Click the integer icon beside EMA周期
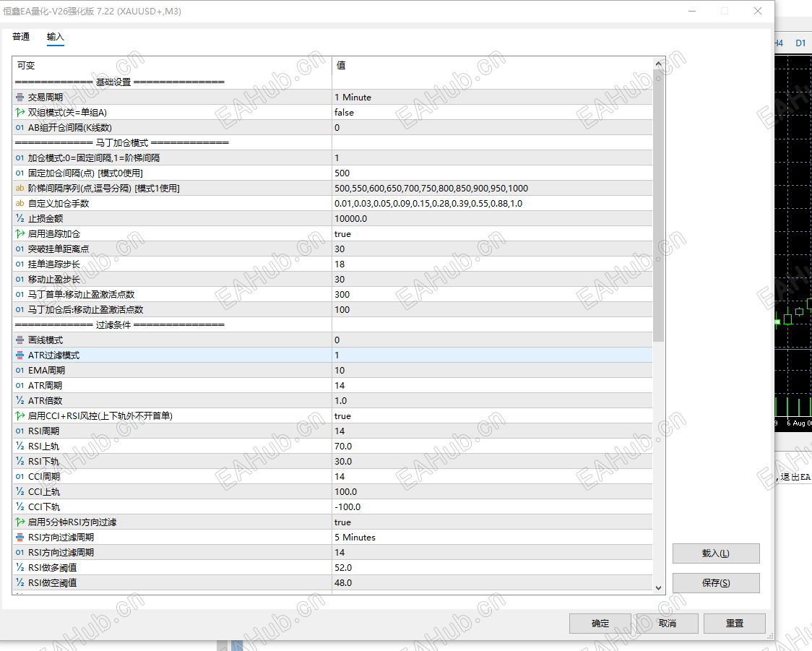 click(20, 371)
